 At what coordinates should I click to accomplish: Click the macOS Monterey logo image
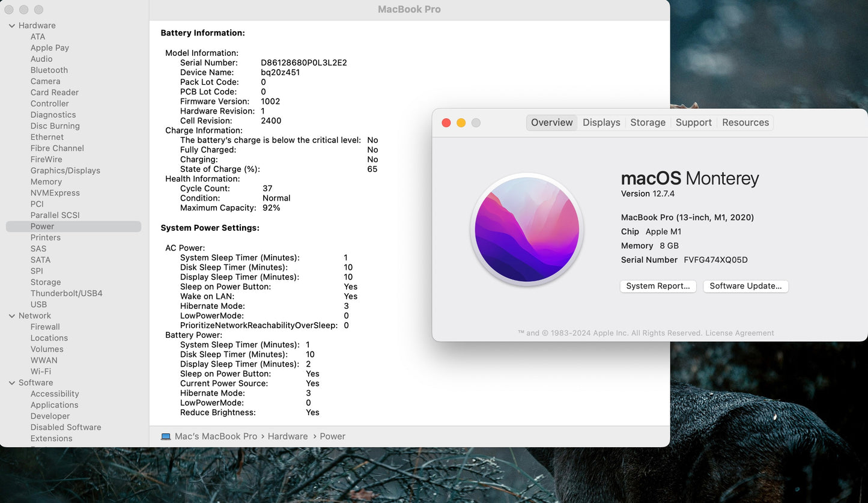pos(527,230)
